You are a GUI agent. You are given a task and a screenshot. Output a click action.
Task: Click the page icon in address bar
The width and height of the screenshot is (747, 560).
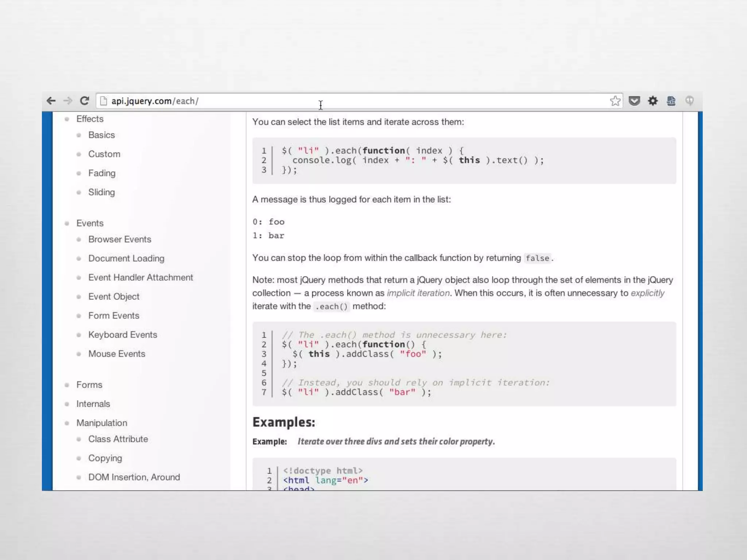(x=104, y=101)
